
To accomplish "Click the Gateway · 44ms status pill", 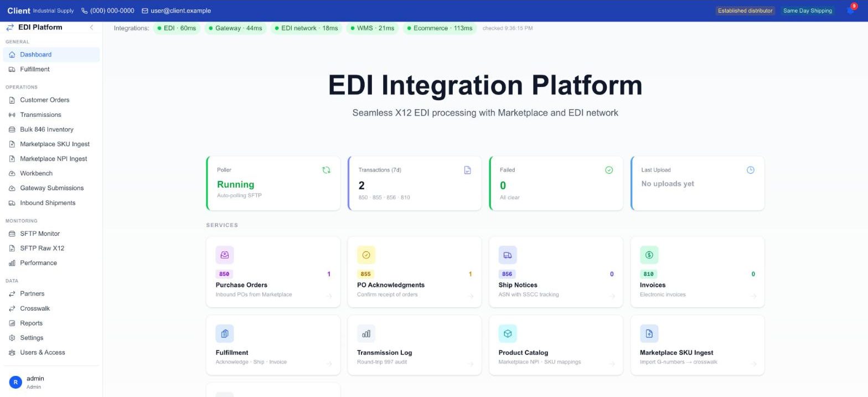I will click(235, 28).
